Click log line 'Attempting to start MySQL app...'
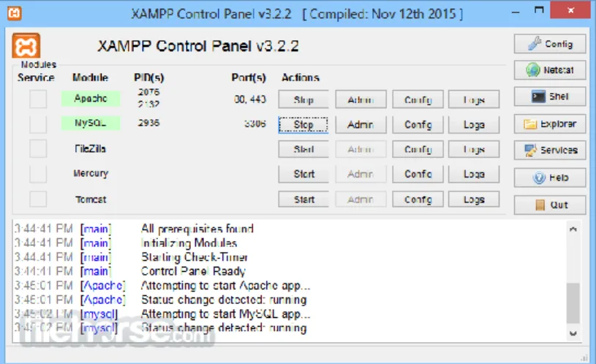596x364 pixels. click(225, 314)
